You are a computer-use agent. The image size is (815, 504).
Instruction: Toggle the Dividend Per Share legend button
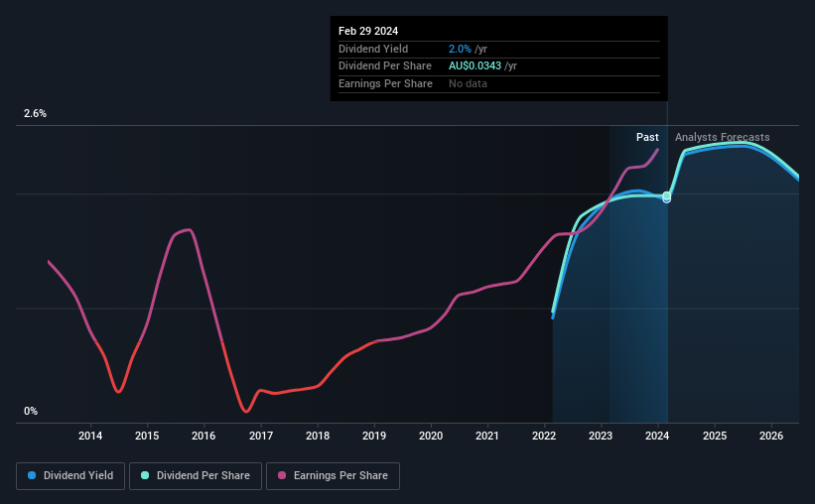(196, 476)
